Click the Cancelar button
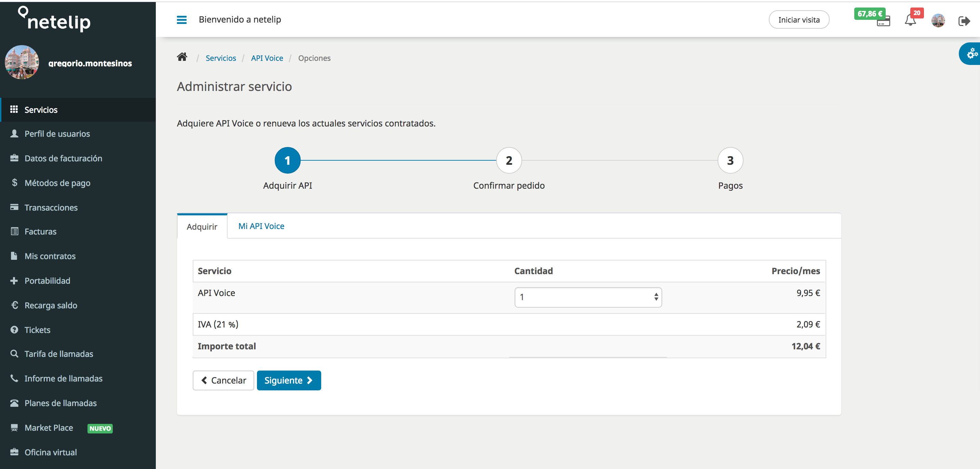 point(223,380)
